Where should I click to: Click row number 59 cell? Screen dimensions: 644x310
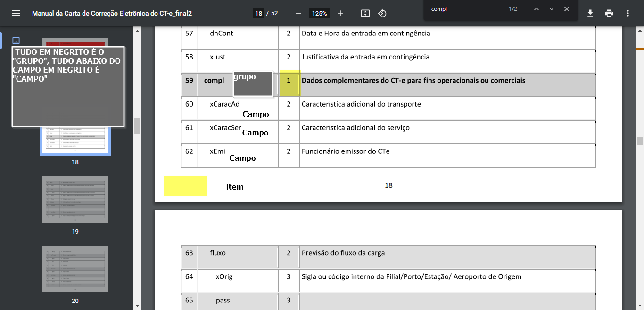[x=190, y=85]
